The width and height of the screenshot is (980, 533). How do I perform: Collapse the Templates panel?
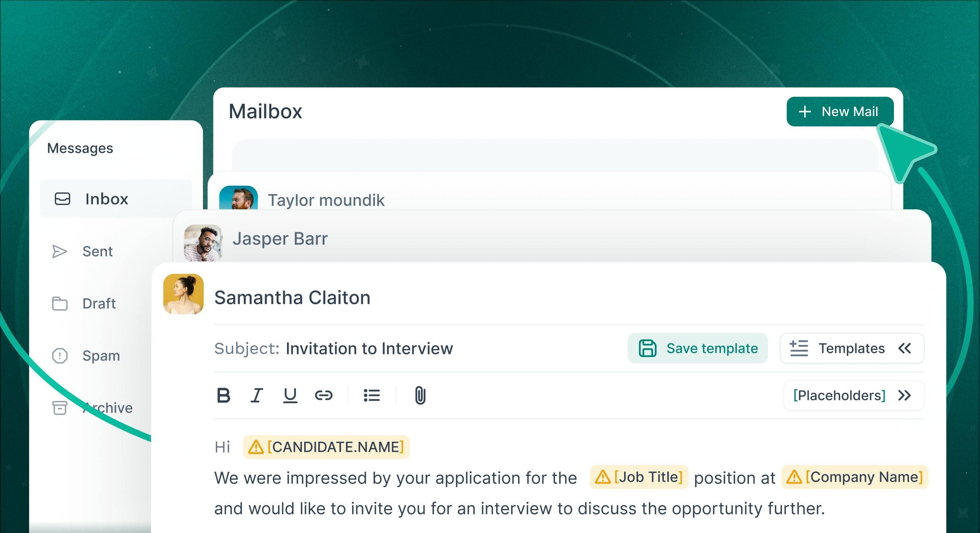(905, 348)
